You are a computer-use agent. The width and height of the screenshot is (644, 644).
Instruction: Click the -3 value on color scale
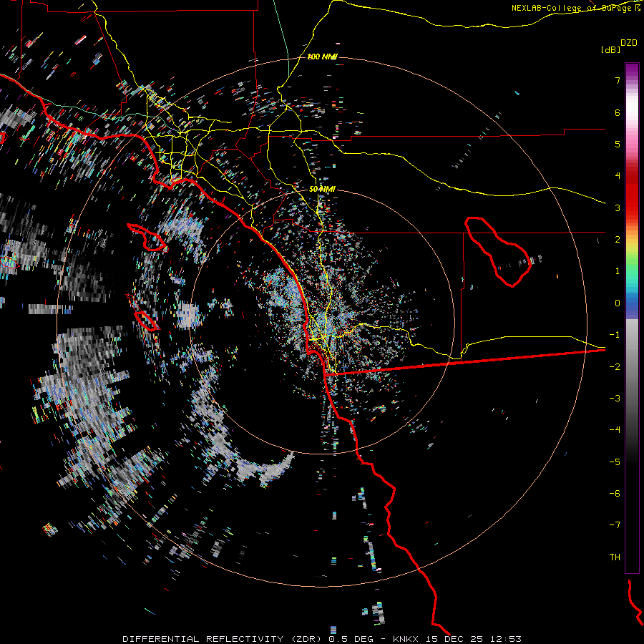[x=615, y=399]
